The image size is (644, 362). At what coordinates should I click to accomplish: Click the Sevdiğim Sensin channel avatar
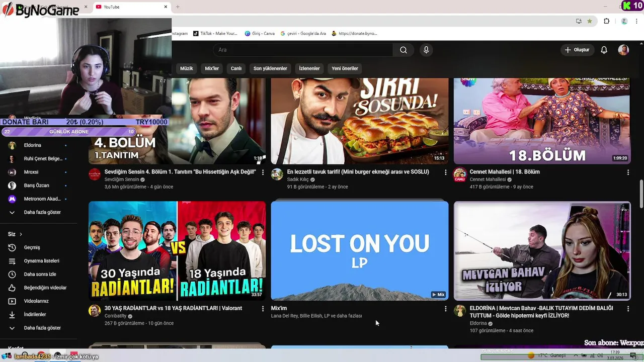[95, 174]
